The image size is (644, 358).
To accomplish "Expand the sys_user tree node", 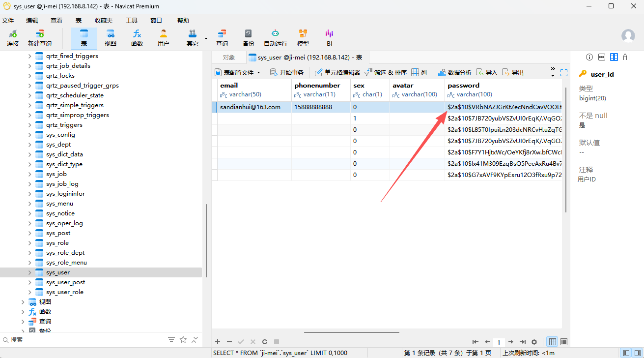I will click(29, 272).
